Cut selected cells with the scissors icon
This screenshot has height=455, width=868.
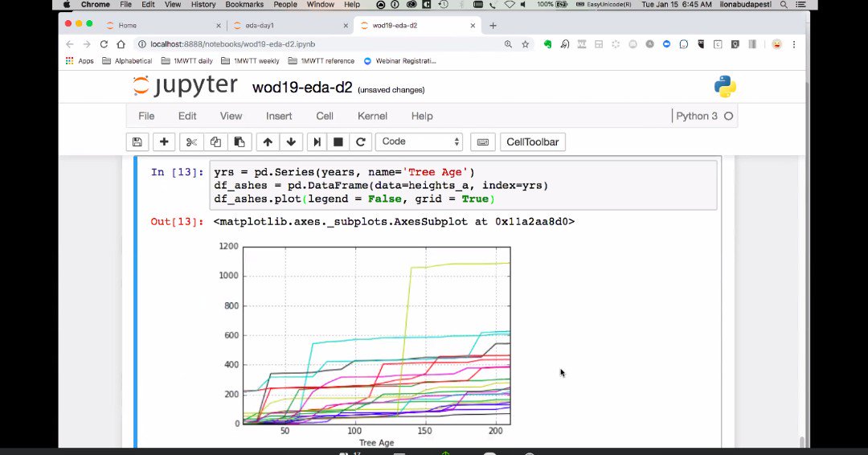[x=191, y=141]
